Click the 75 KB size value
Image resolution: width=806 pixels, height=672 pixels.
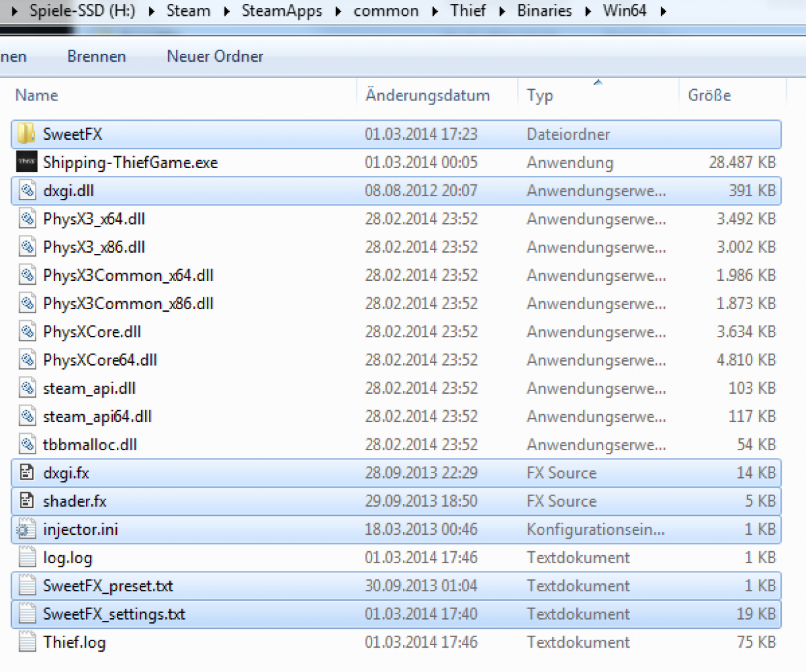coord(757,642)
